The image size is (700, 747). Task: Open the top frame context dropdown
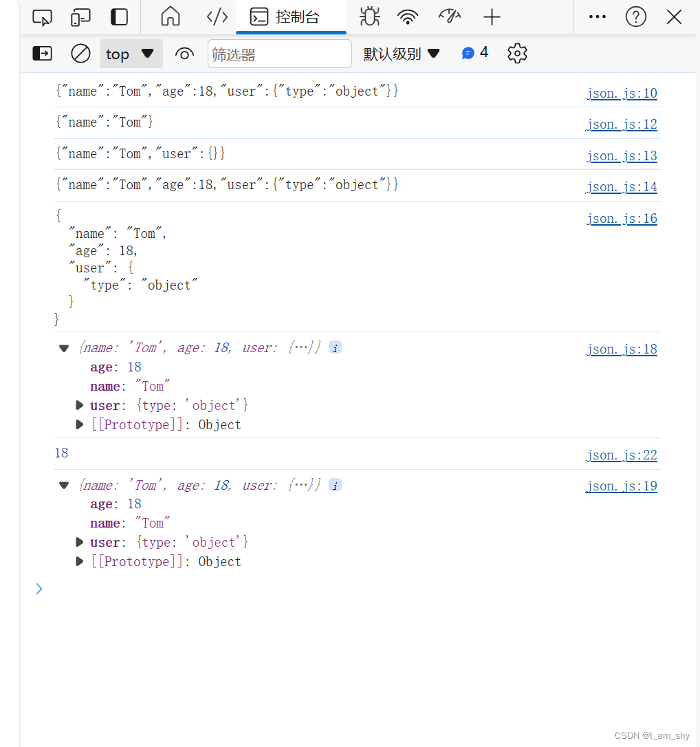pos(131,53)
